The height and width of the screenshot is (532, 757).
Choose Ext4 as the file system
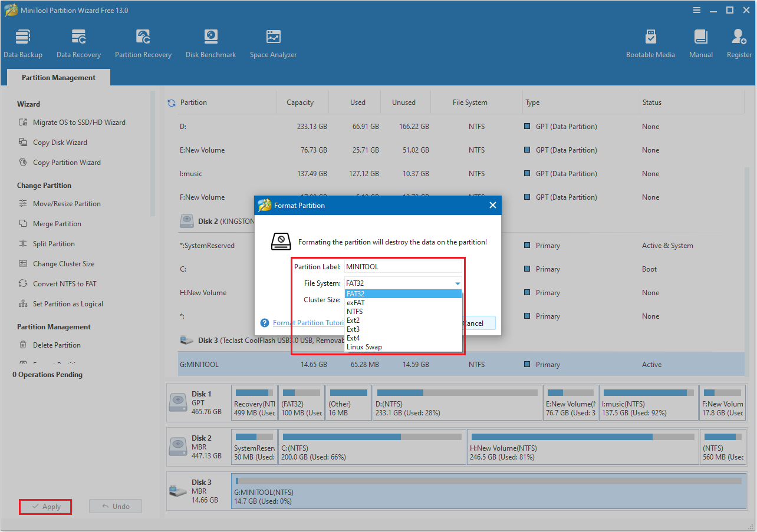click(x=353, y=338)
